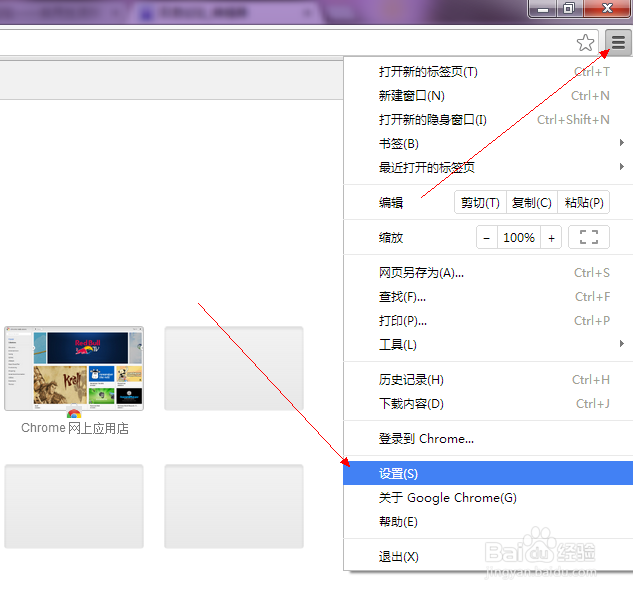Select 打开新的标签页(T) menu item
Screen dimensions: 633x594
coord(488,72)
